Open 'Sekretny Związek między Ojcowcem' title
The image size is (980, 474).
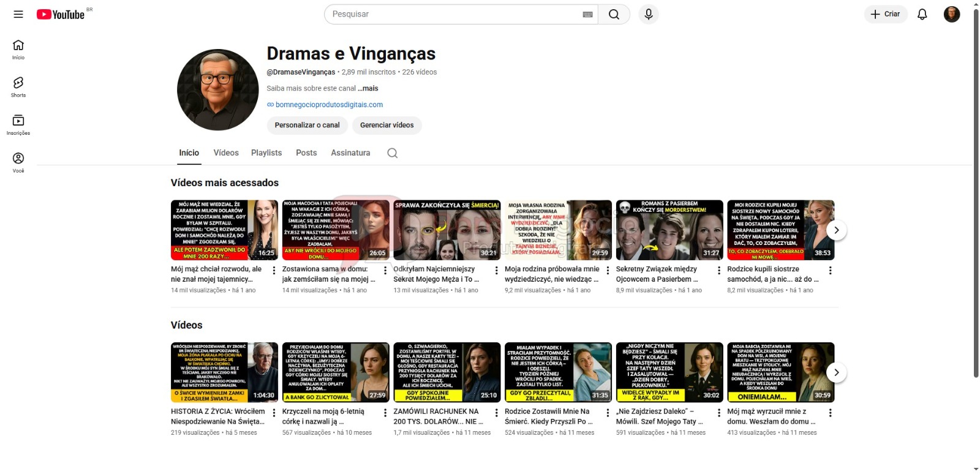coord(657,274)
